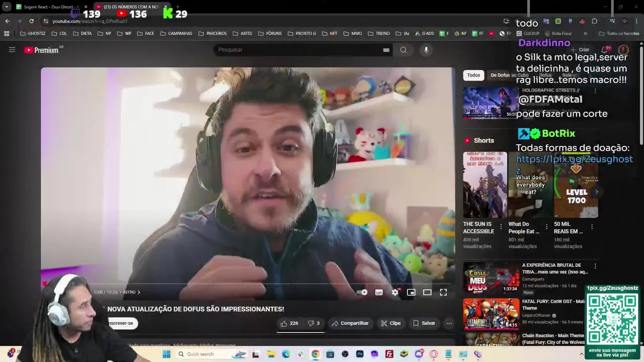644x362 pixels.
Task: Reload the current page
Action: coord(31,21)
